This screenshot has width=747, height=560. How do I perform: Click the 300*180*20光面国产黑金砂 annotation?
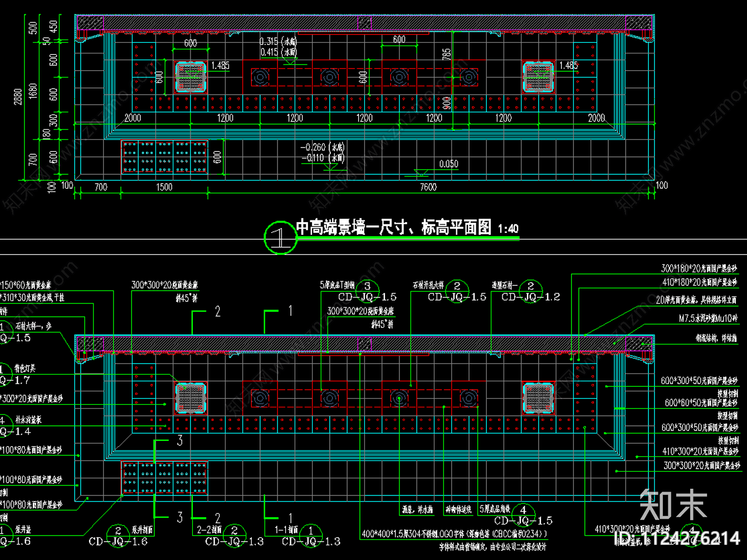[x=700, y=269]
